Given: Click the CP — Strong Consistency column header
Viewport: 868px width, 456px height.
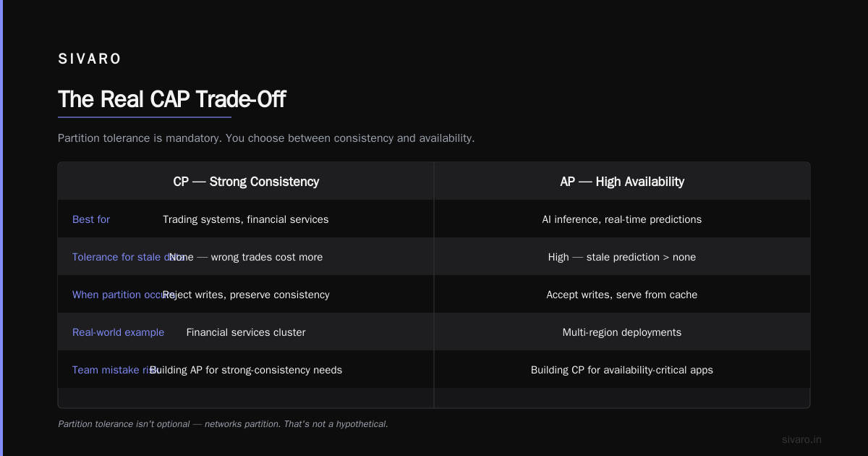Looking at the screenshot, I should (246, 182).
